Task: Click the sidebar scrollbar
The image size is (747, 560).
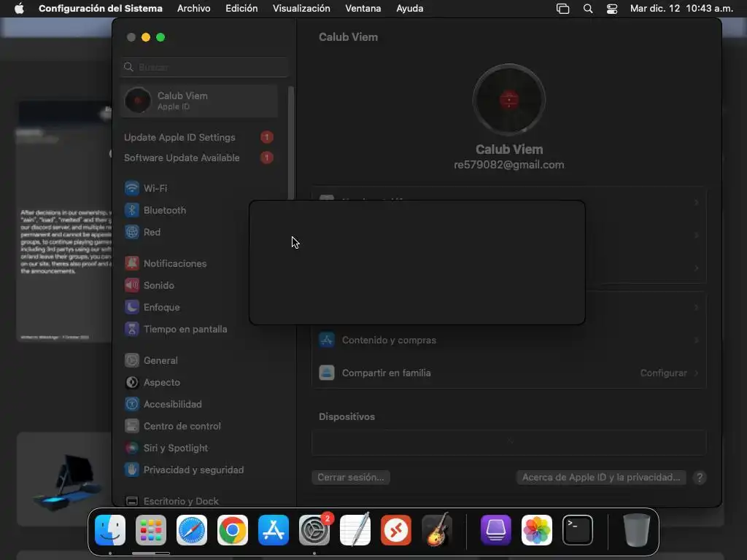Action: pyautogui.click(x=290, y=143)
